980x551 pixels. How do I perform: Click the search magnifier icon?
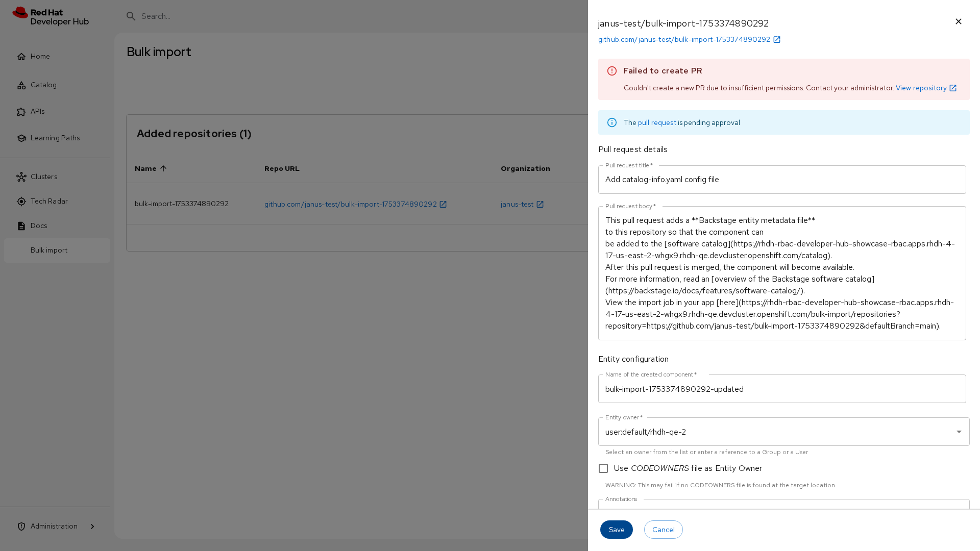tap(131, 16)
